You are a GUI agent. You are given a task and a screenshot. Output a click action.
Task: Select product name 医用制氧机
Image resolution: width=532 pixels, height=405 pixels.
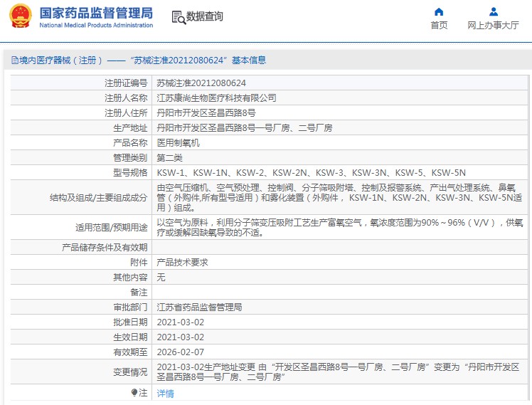(178, 143)
